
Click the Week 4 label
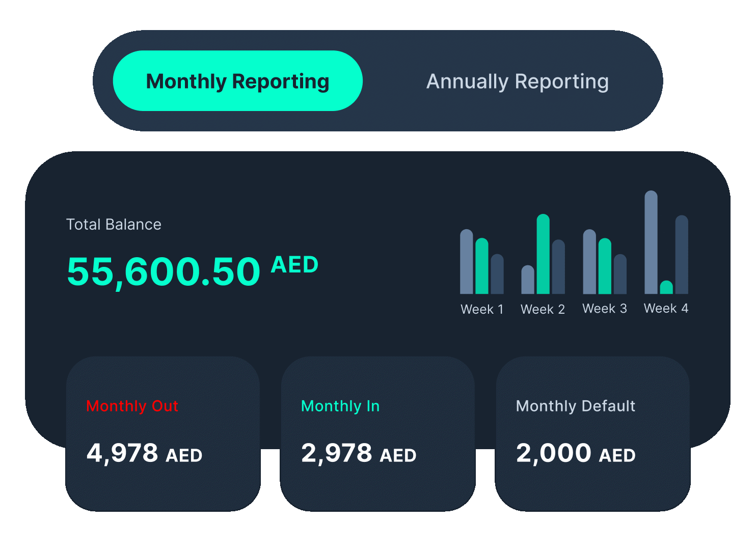point(666,309)
